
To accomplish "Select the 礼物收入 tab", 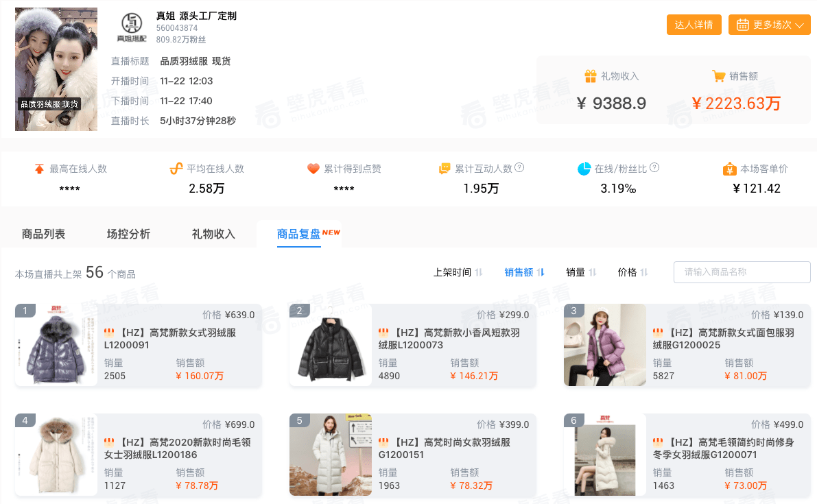I will pyautogui.click(x=213, y=235).
